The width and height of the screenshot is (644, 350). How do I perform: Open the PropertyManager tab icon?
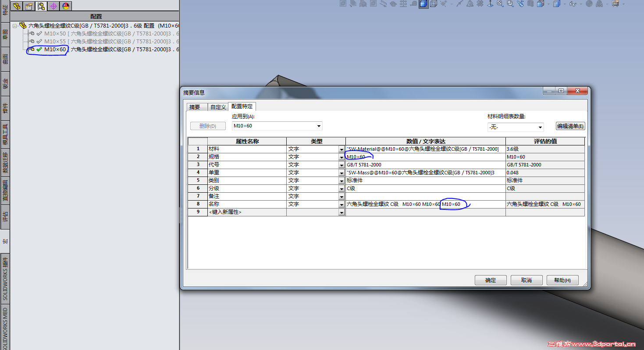pyautogui.click(x=29, y=6)
